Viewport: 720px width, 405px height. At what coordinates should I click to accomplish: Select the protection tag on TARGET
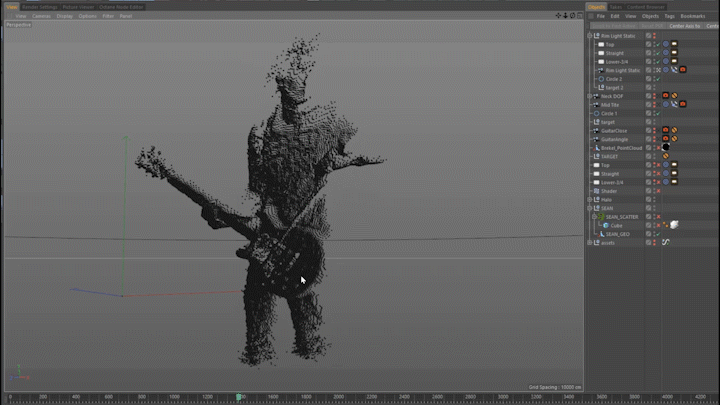(665, 156)
